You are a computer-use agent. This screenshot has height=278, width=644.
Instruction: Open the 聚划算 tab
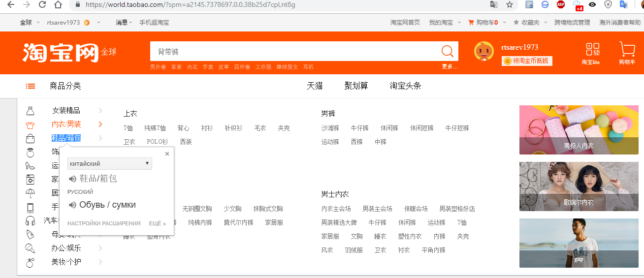pyautogui.click(x=356, y=86)
